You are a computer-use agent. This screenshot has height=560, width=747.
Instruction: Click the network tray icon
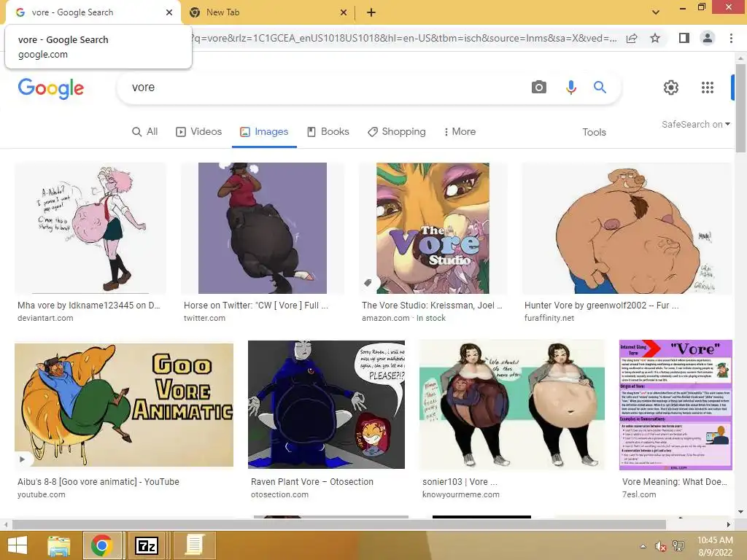click(678, 546)
